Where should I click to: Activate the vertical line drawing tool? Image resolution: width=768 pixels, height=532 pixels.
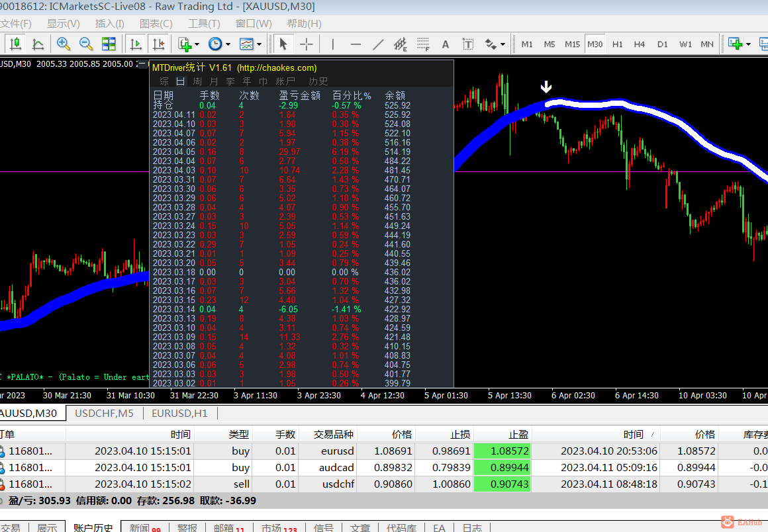point(332,44)
